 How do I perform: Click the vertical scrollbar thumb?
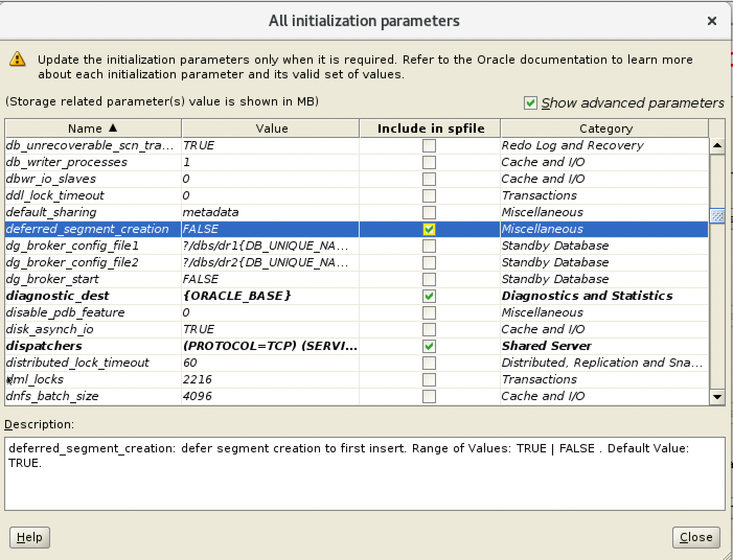tap(717, 215)
